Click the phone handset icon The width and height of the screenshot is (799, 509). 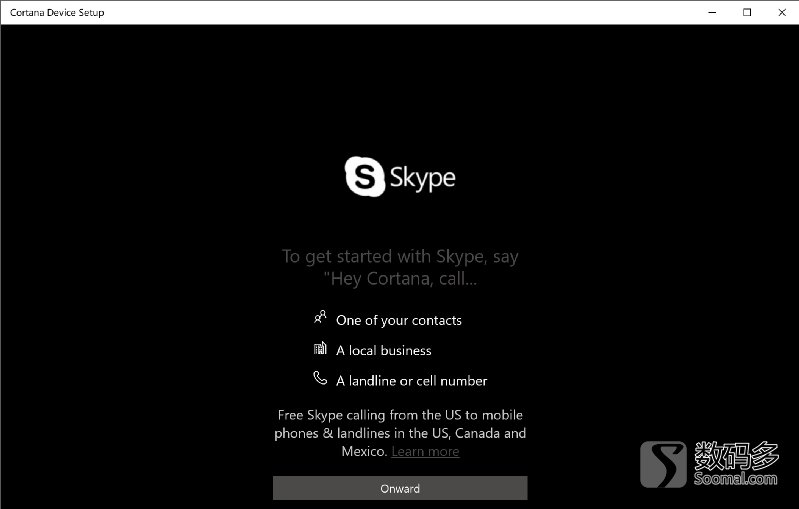click(320, 379)
